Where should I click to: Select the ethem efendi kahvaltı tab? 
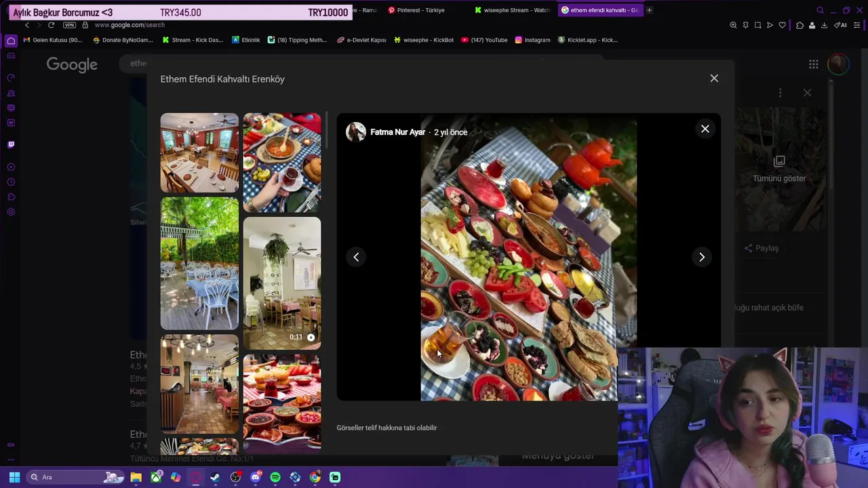pos(599,10)
